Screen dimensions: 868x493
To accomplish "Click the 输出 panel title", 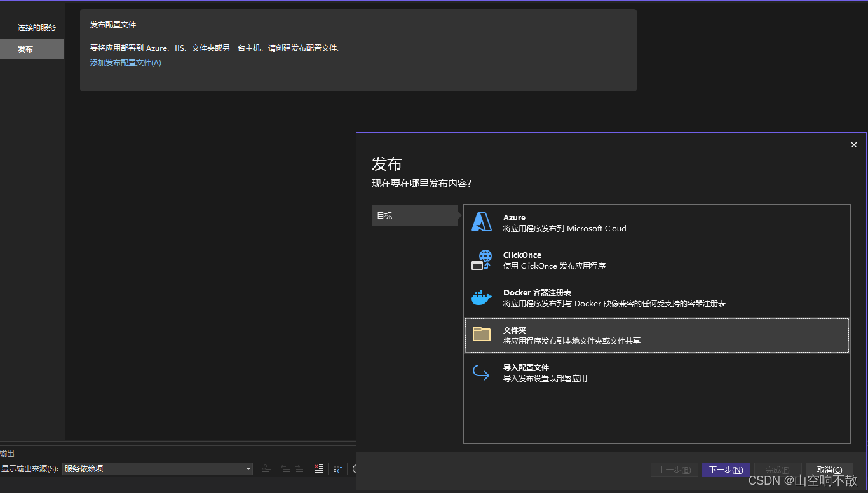I will point(7,454).
